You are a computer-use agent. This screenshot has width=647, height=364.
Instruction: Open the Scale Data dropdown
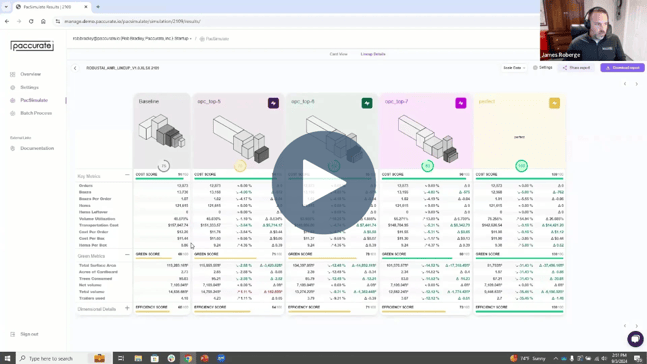coord(514,68)
